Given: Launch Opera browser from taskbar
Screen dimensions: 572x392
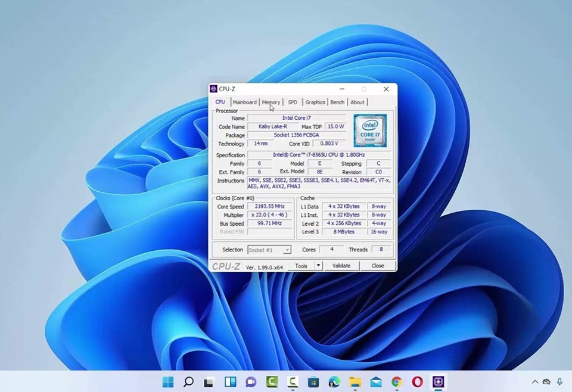Looking at the screenshot, I should [417, 382].
